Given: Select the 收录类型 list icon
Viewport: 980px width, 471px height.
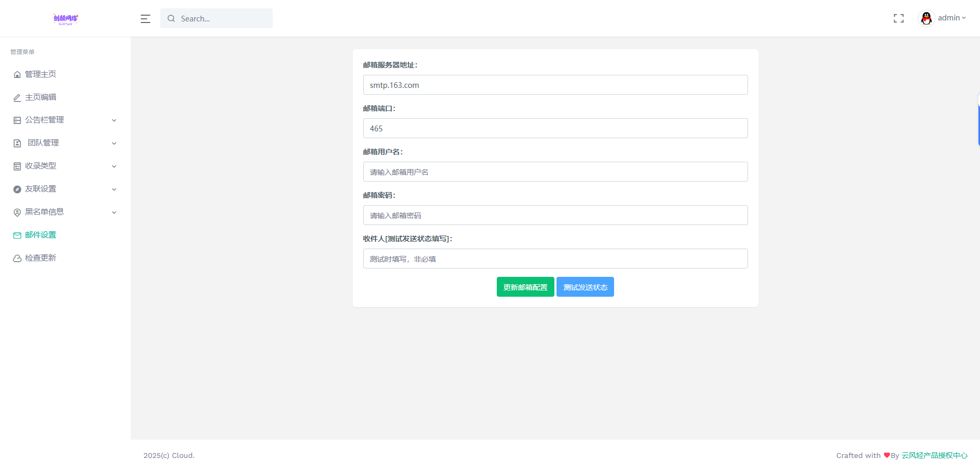Looking at the screenshot, I should pos(16,165).
